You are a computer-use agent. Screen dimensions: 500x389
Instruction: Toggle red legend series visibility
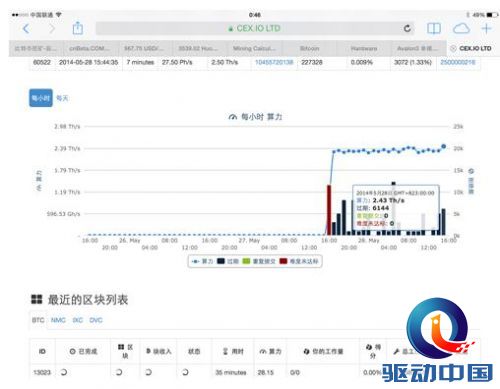click(x=299, y=261)
